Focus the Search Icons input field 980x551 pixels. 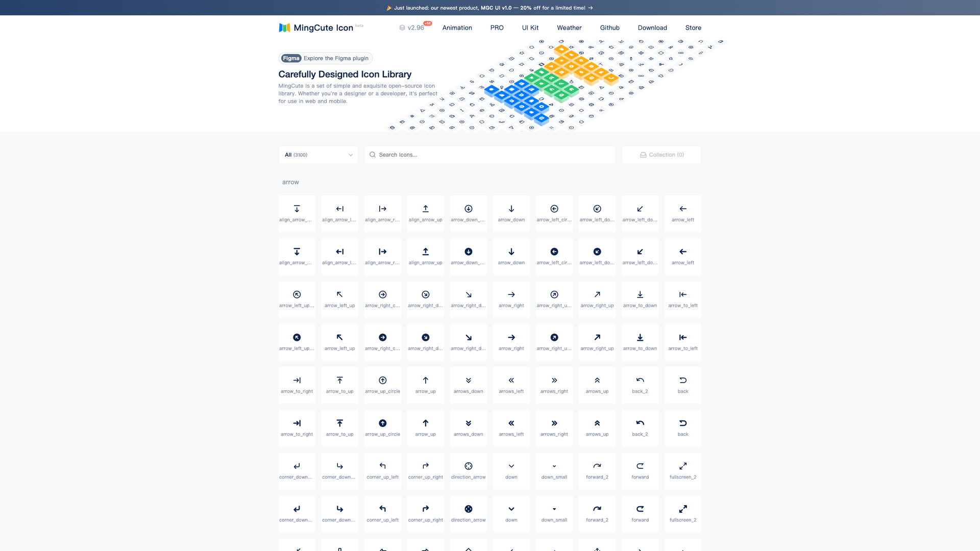[x=490, y=155]
